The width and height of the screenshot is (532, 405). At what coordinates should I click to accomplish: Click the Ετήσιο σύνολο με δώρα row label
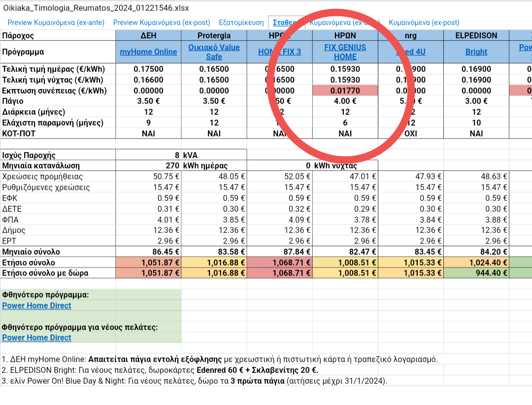point(45,273)
